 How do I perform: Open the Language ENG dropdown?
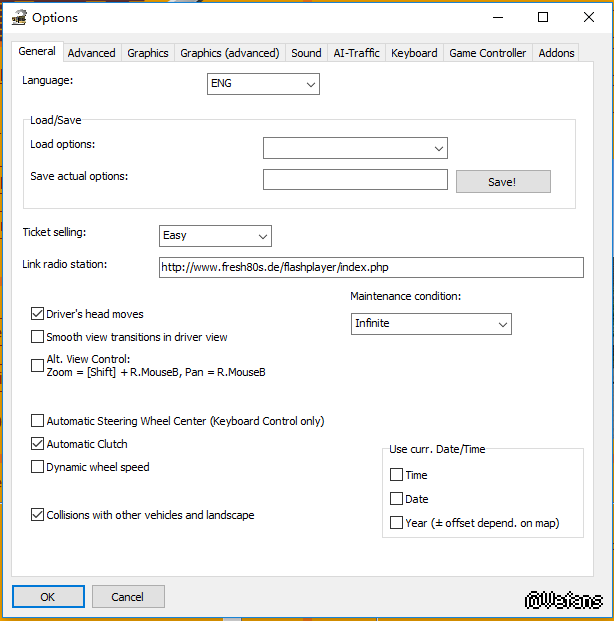click(263, 84)
